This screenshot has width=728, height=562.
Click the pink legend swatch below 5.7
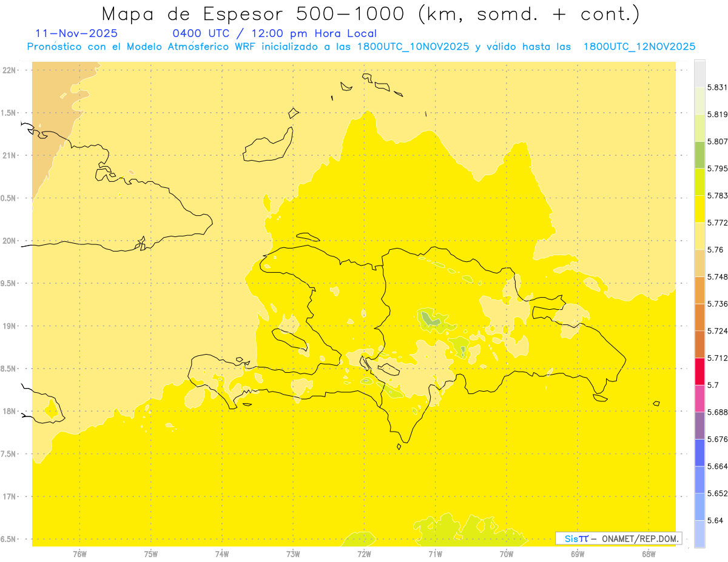pyautogui.click(x=699, y=398)
